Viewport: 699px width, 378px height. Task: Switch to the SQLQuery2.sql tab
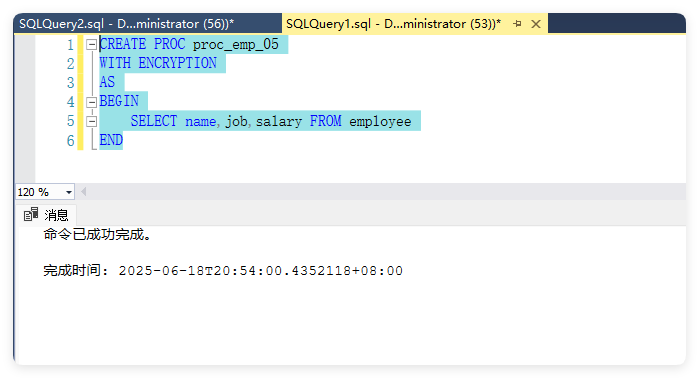tap(126, 24)
